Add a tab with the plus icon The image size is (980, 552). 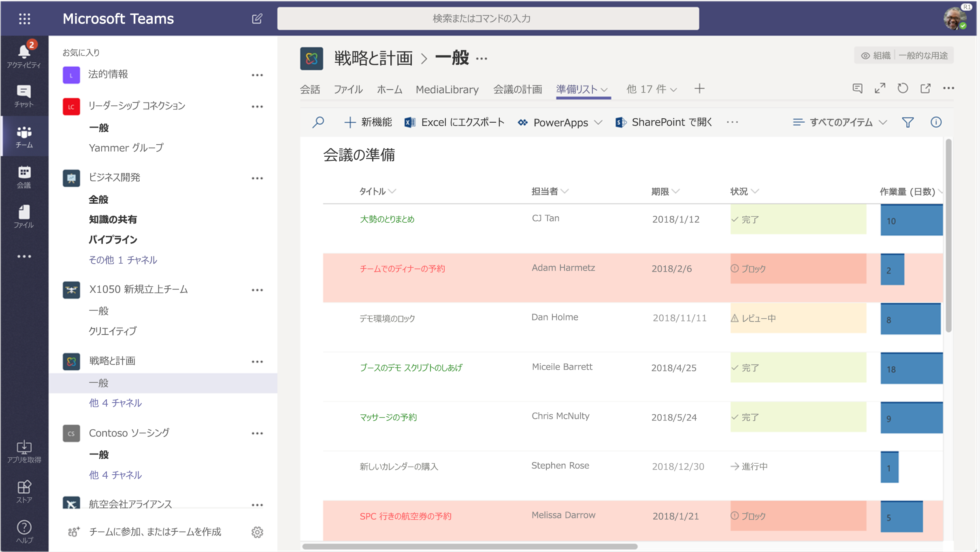pyautogui.click(x=699, y=89)
